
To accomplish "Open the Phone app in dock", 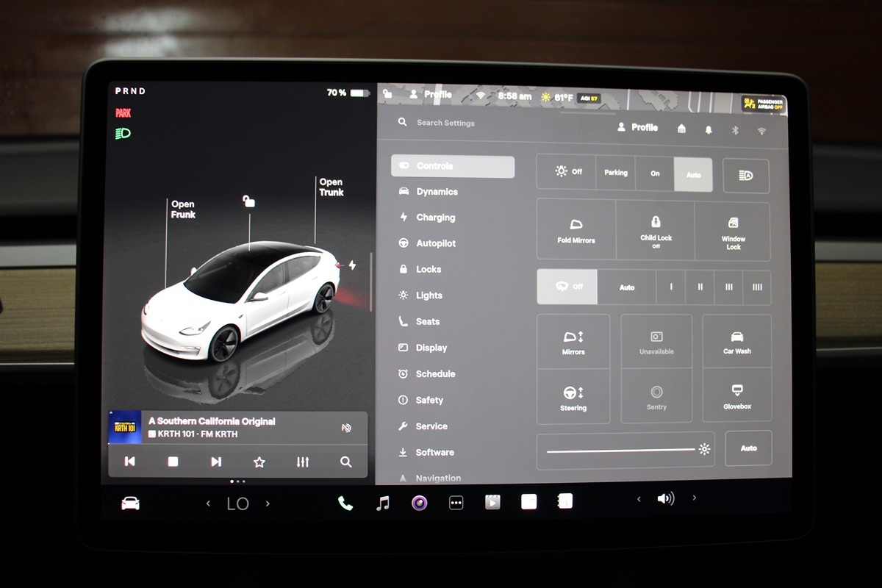I will coord(345,503).
